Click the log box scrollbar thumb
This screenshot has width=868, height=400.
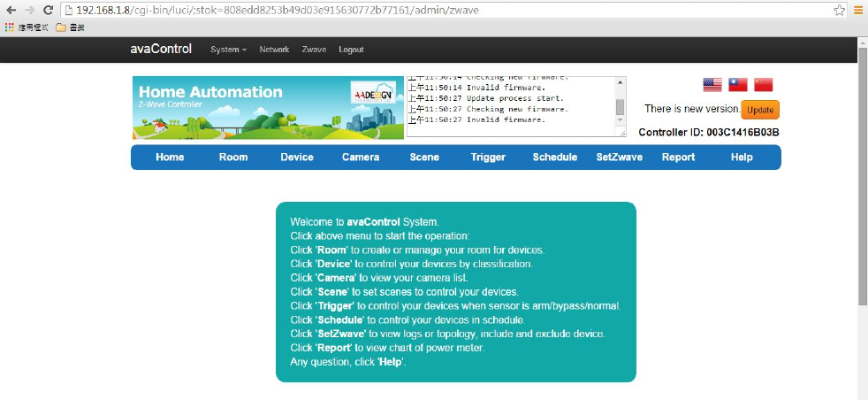[620, 107]
